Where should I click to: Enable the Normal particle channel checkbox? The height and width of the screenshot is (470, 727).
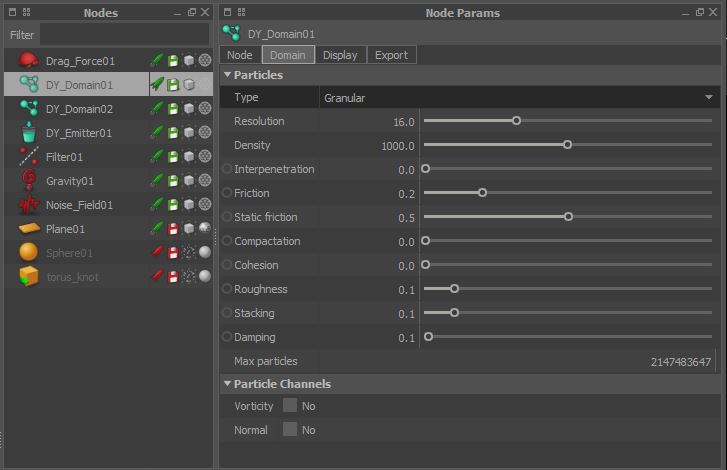tap(290, 430)
